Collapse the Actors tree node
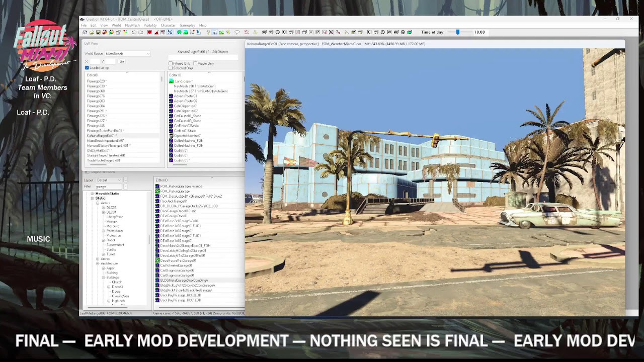Viewport: 644px width, 362px height. point(98,203)
